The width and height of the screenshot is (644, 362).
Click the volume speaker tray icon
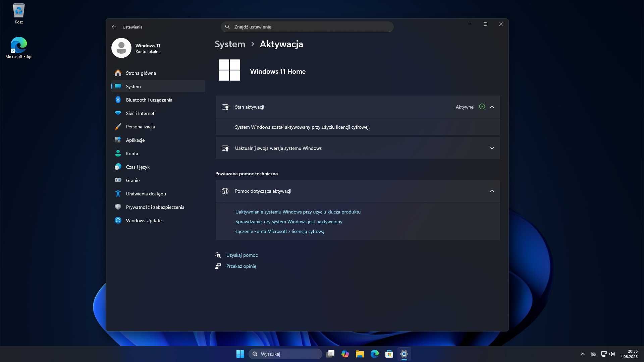tap(612, 354)
